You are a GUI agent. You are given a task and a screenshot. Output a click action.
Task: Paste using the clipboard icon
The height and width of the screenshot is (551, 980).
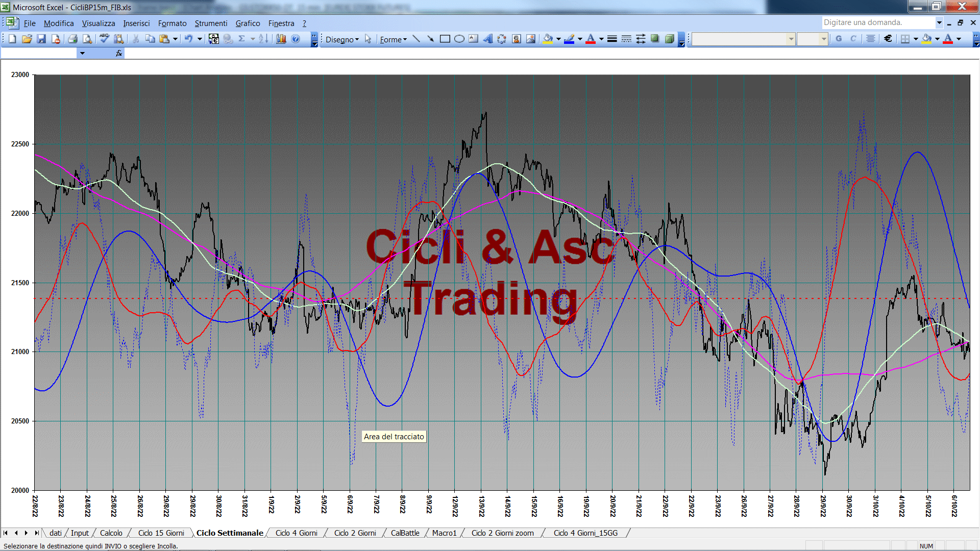point(164,39)
